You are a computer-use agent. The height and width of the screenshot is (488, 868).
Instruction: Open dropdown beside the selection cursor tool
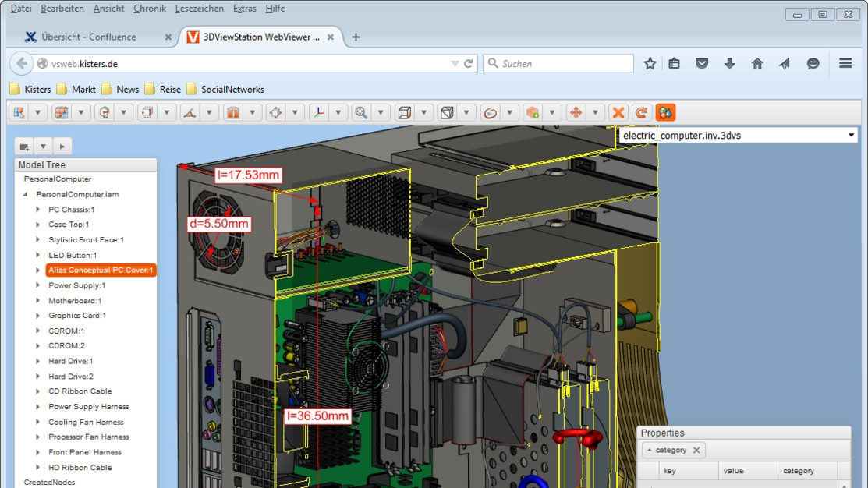[x=37, y=113]
